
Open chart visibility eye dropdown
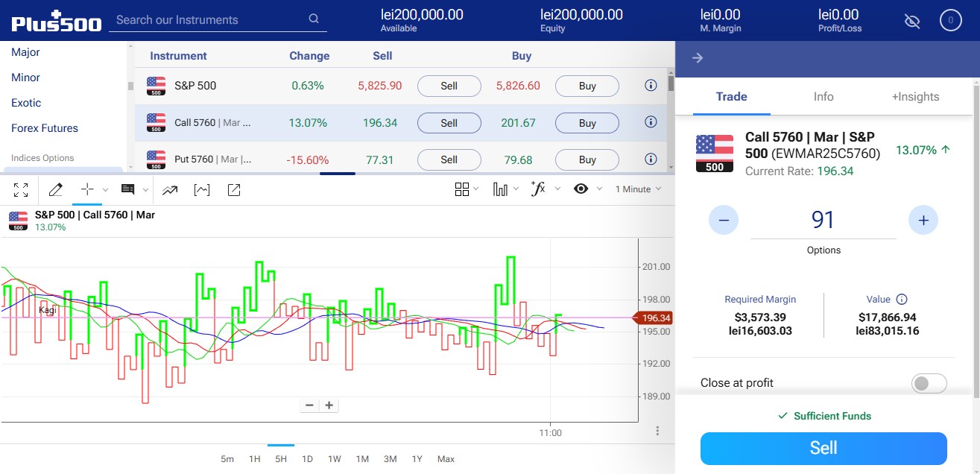587,189
